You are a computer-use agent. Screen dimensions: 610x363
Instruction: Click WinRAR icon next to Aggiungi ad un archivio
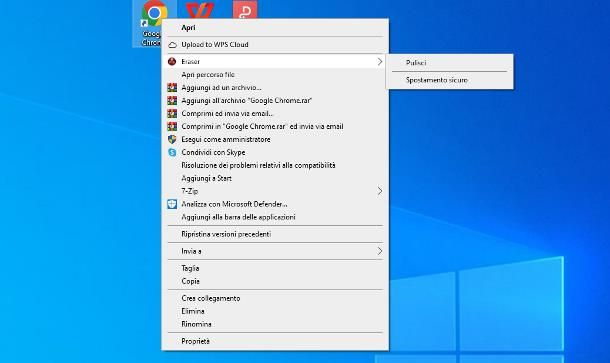tap(172, 88)
